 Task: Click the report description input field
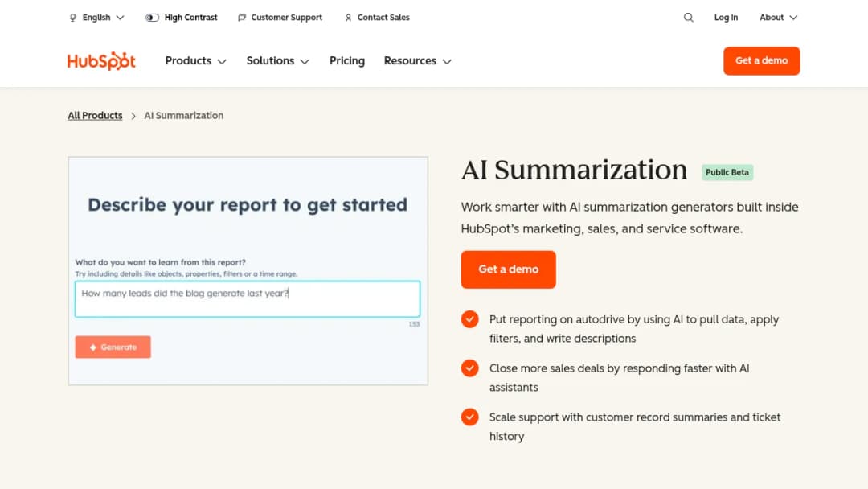point(248,299)
